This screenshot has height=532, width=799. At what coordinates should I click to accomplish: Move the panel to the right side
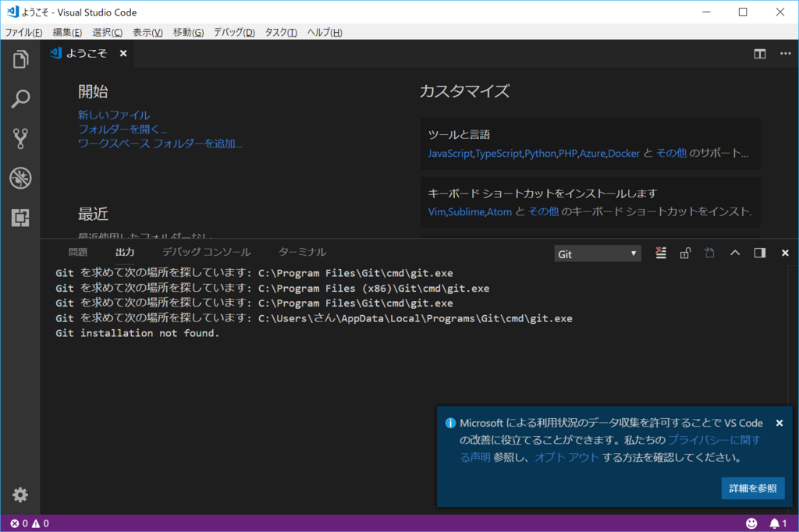coord(760,253)
